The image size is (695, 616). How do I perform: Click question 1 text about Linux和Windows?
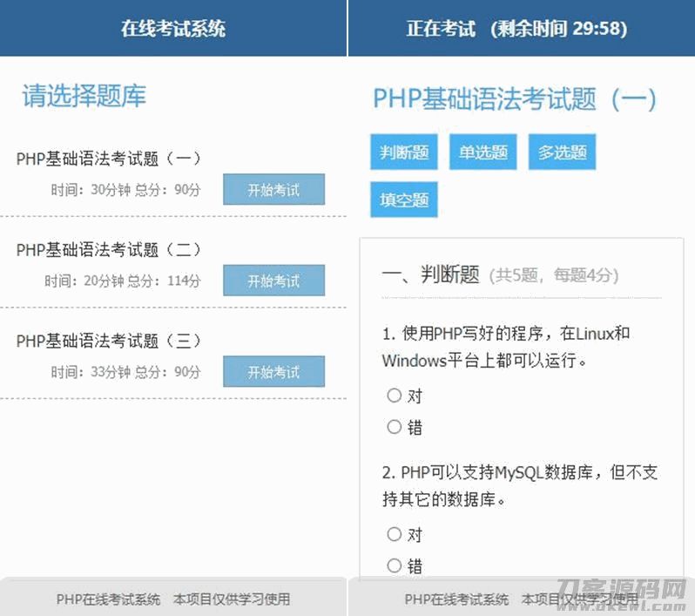pyautogui.click(x=506, y=346)
